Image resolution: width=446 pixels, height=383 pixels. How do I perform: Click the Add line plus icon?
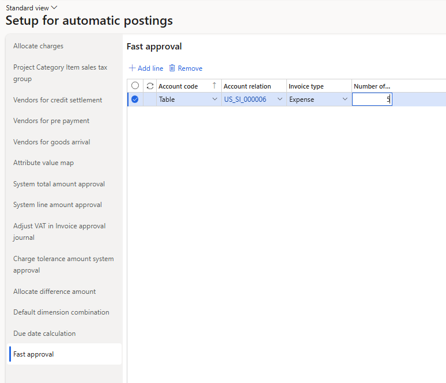(132, 68)
